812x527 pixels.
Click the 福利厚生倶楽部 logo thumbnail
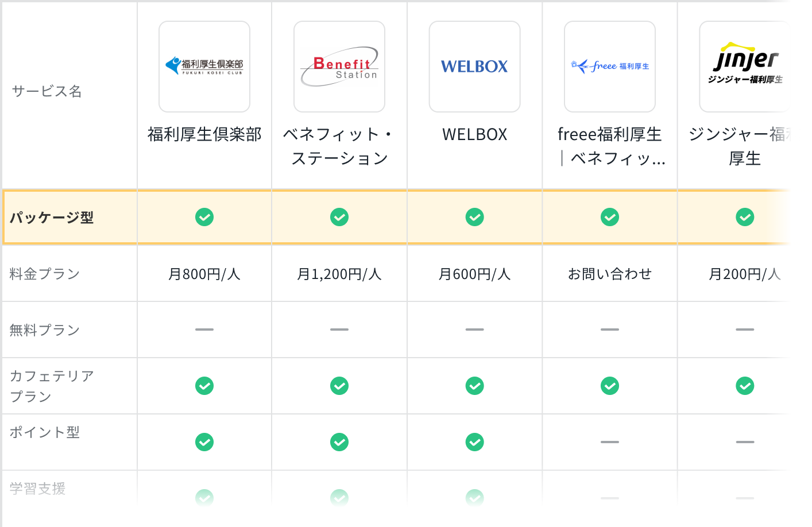click(204, 67)
